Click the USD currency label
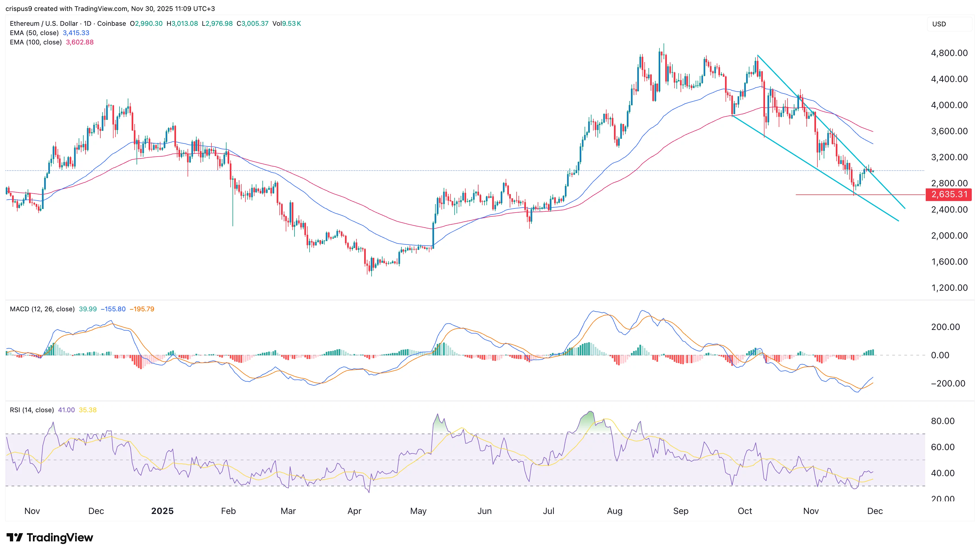 click(x=939, y=24)
